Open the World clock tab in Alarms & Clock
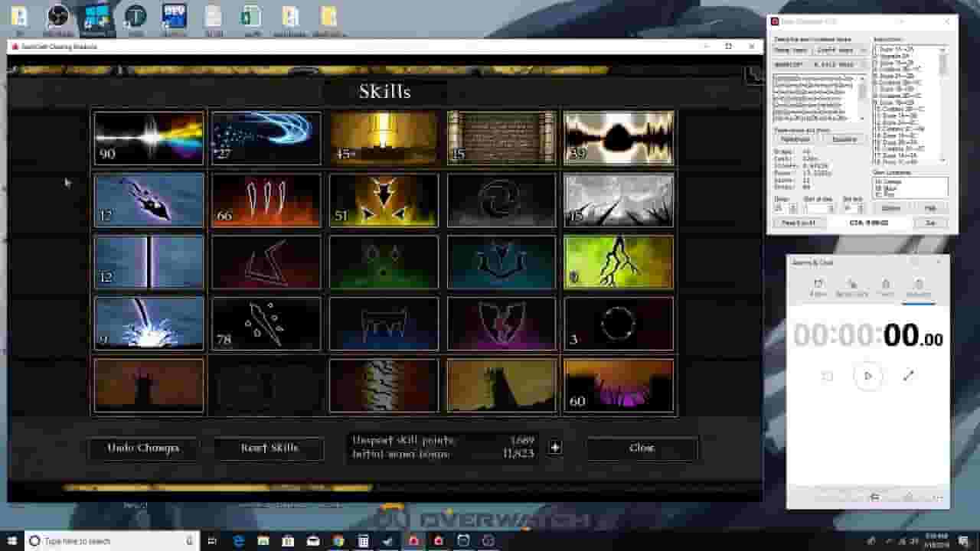This screenshot has height=551, width=980. (x=851, y=288)
